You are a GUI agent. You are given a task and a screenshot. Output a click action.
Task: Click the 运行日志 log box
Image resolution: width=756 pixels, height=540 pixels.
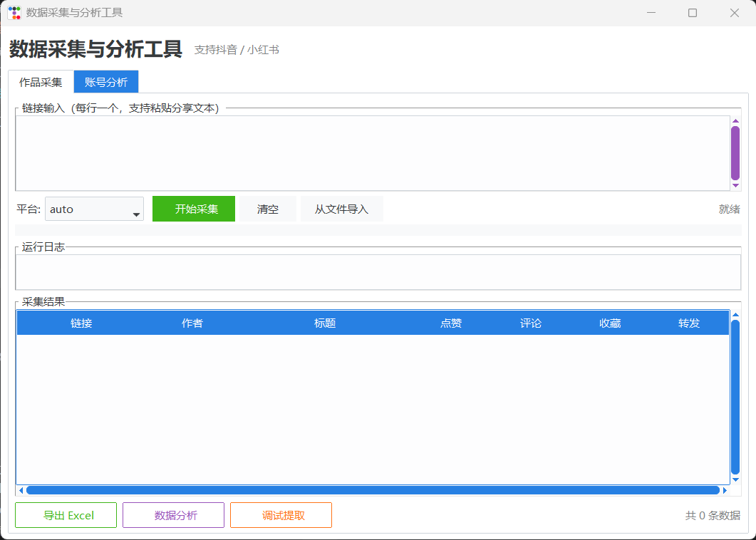378,272
